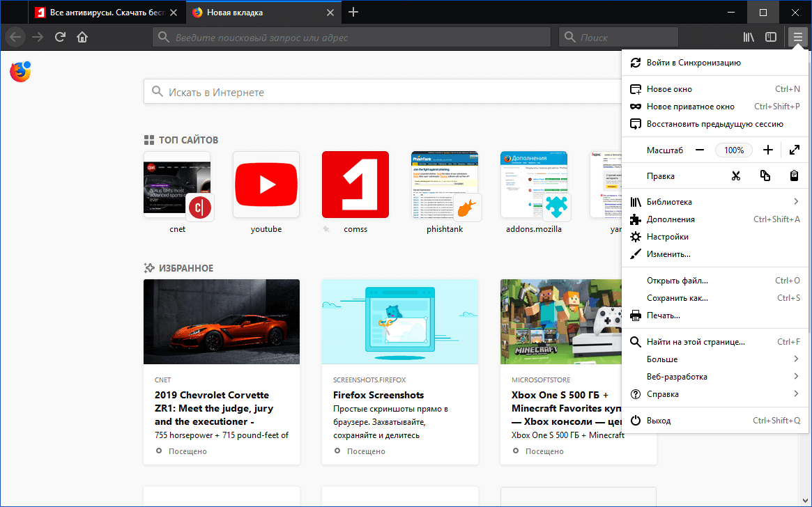Expand the Библиотека submenu
Viewport: 812px width, 507px height.
795,201
